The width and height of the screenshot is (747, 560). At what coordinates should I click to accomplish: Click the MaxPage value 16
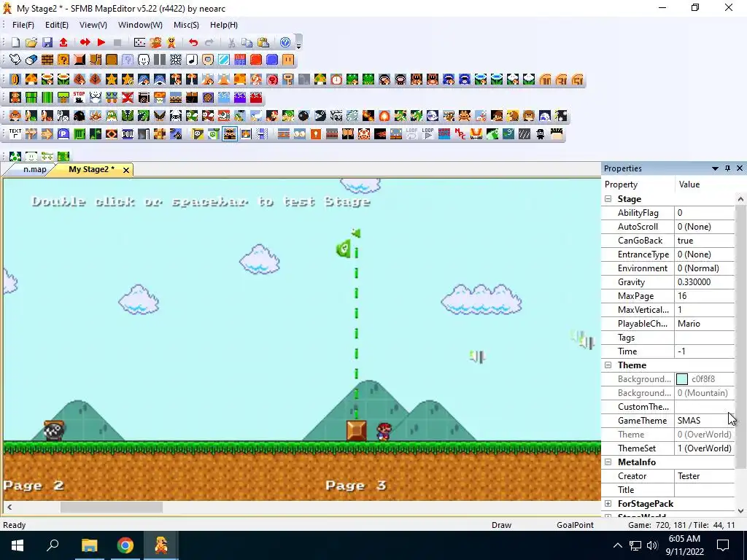705,296
